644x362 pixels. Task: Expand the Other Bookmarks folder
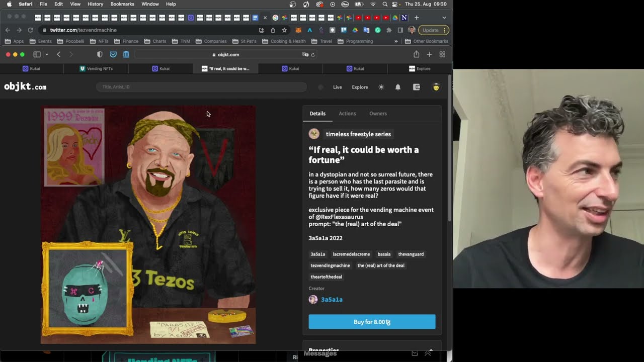pyautogui.click(x=426, y=41)
